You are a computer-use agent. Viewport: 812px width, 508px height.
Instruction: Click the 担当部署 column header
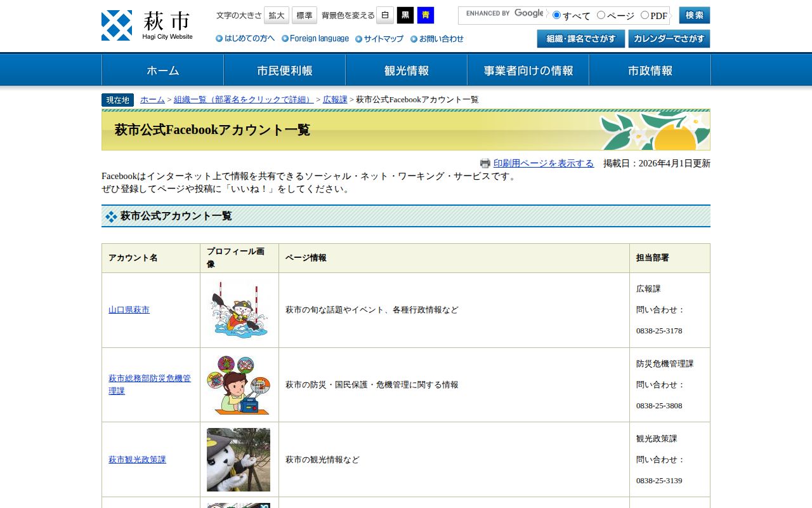[670, 258]
